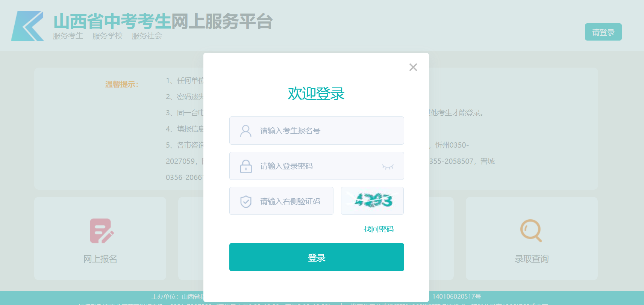Click the 温馨提示 heading

pos(122,85)
